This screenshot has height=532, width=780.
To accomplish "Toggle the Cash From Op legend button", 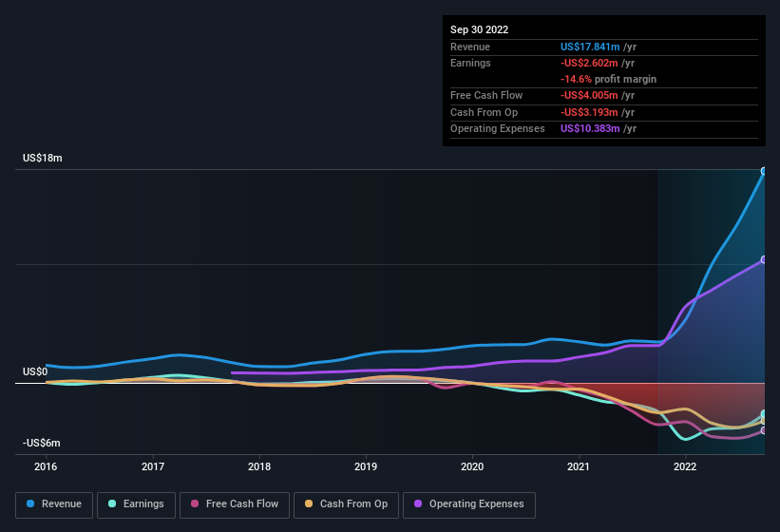I will pyautogui.click(x=346, y=504).
